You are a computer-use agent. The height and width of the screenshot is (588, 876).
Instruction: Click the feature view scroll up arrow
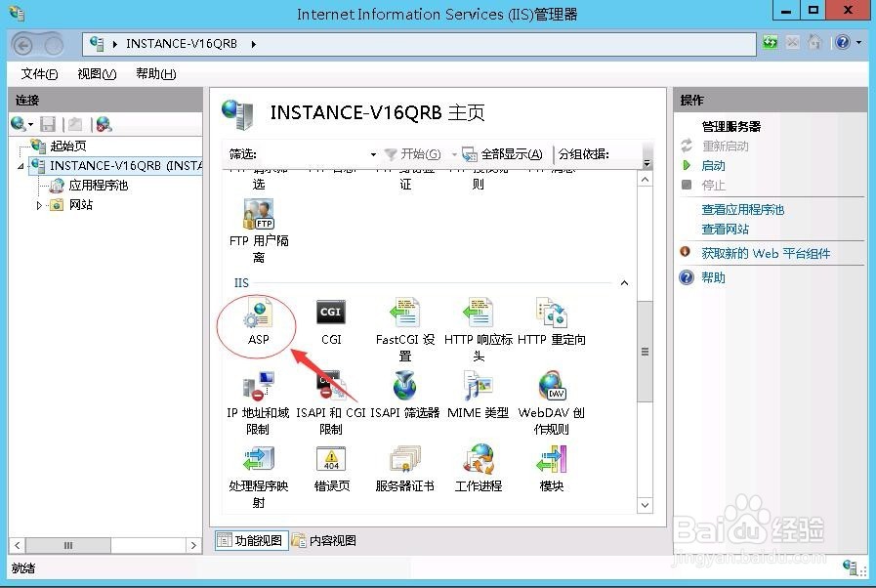coord(645,180)
